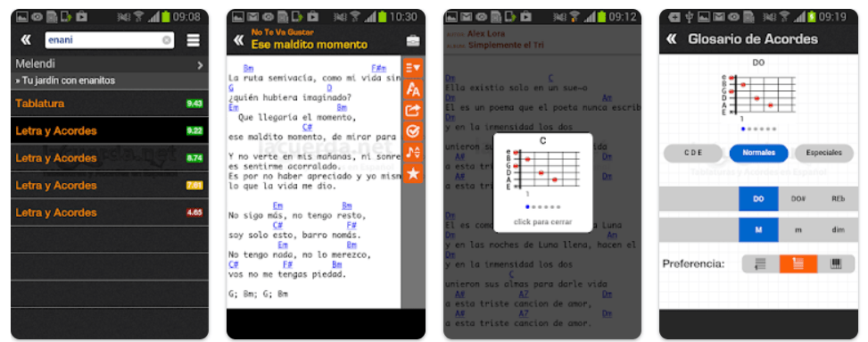
Task: Tap the checkmark circle tool
Action: click(x=412, y=130)
